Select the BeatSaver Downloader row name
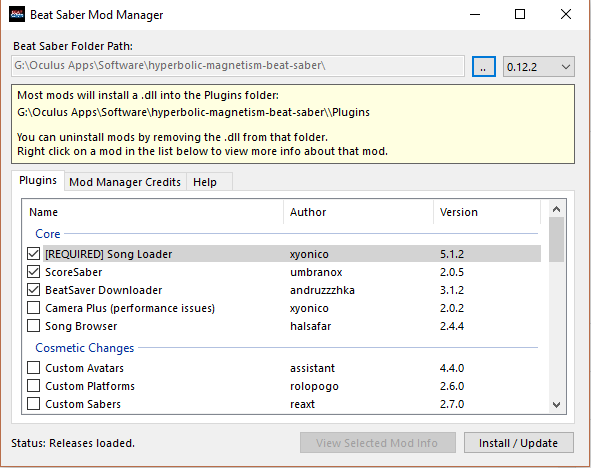Screen dimensions: 591x468 click(x=104, y=290)
